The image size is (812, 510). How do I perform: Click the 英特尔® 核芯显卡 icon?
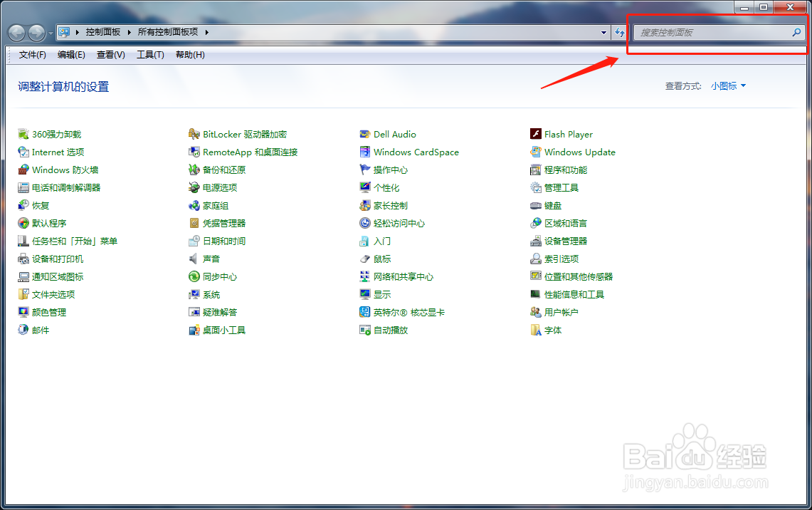click(365, 313)
